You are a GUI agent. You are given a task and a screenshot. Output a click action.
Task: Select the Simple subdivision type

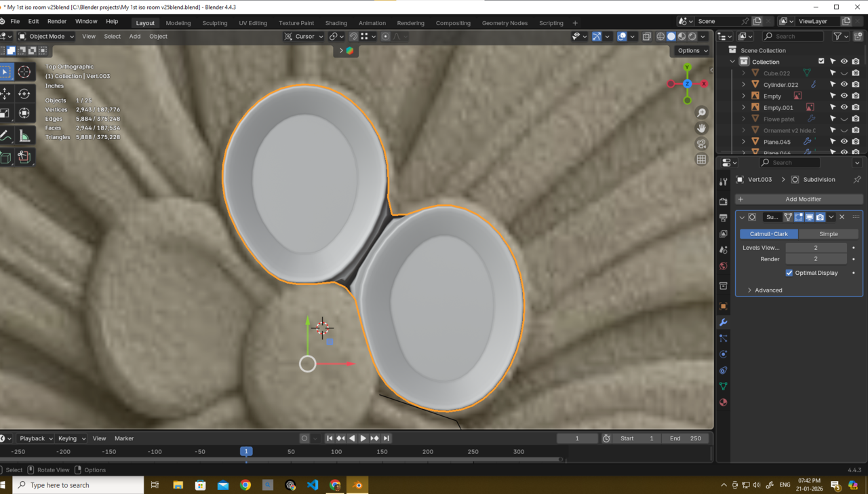pyautogui.click(x=828, y=234)
